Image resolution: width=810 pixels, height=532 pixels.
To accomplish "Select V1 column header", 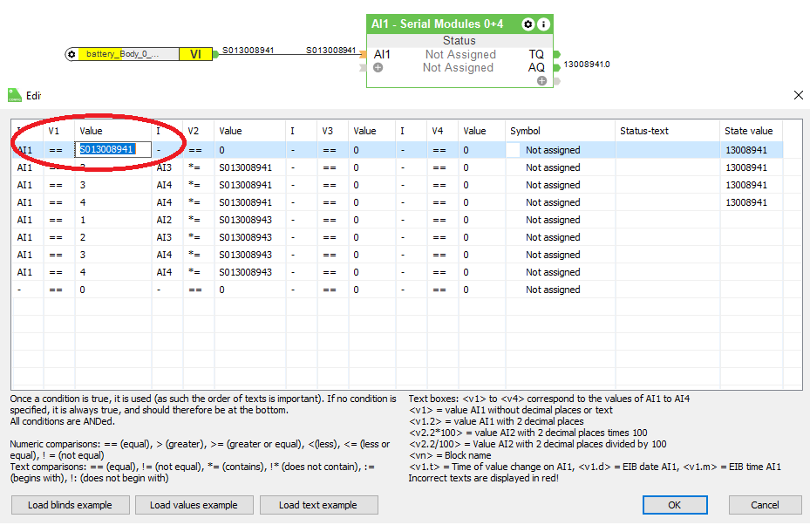I will coord(54,131).
